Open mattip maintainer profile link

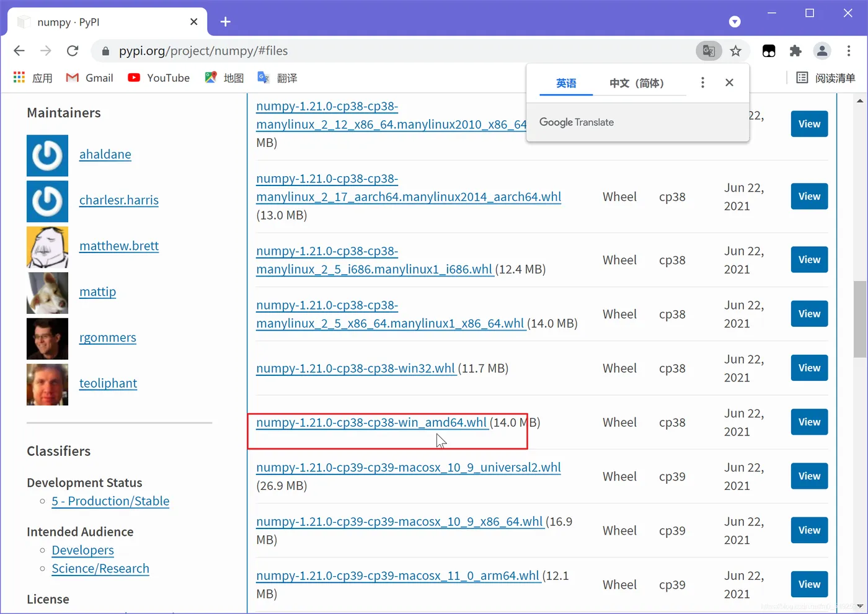coord(98,292)
